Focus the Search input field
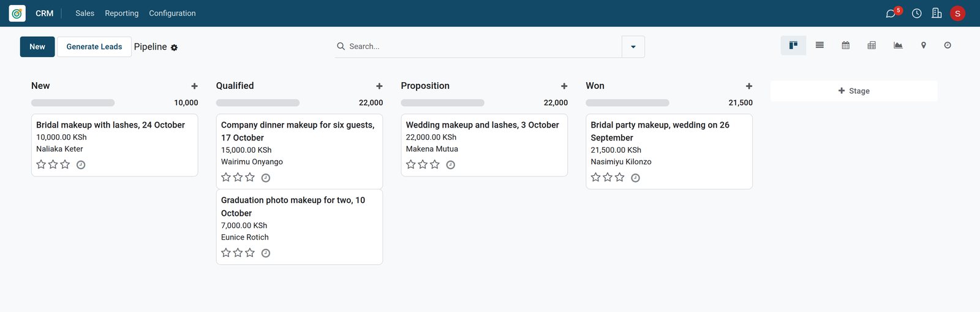This screenshot has height=312, width=980. [484, 47]
